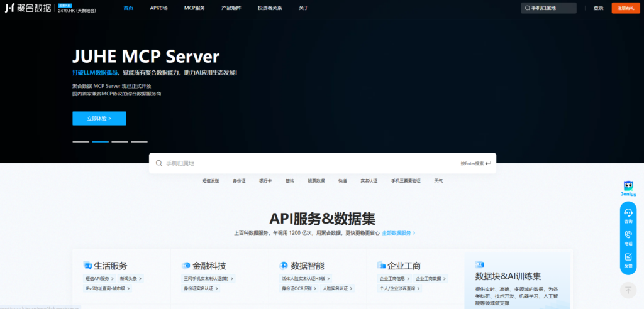644x309 pixels.
Task: Click the magnifier icon in header search
Action: tap(526, 8)
